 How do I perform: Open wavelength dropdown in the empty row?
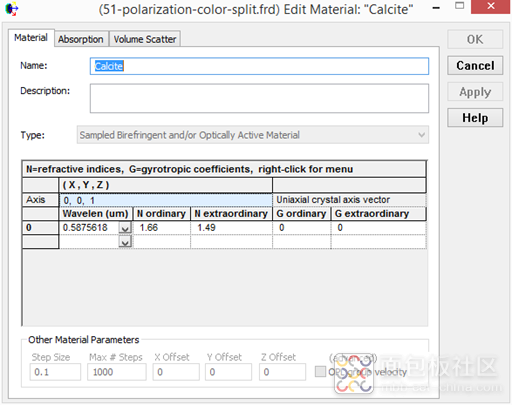(x=125, y=242)
